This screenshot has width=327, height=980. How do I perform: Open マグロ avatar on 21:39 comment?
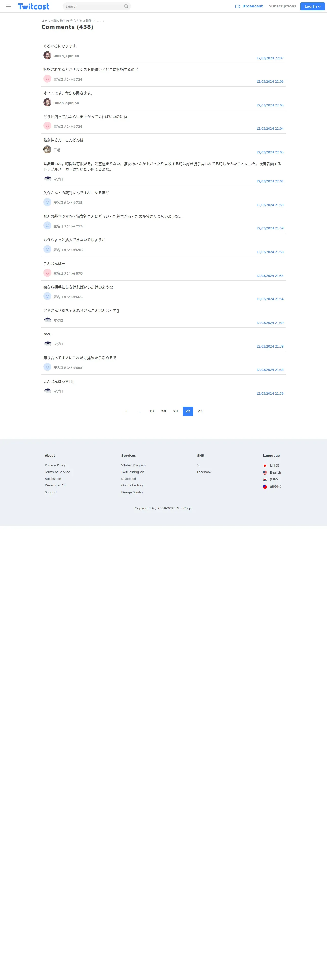tap(47, 320)
